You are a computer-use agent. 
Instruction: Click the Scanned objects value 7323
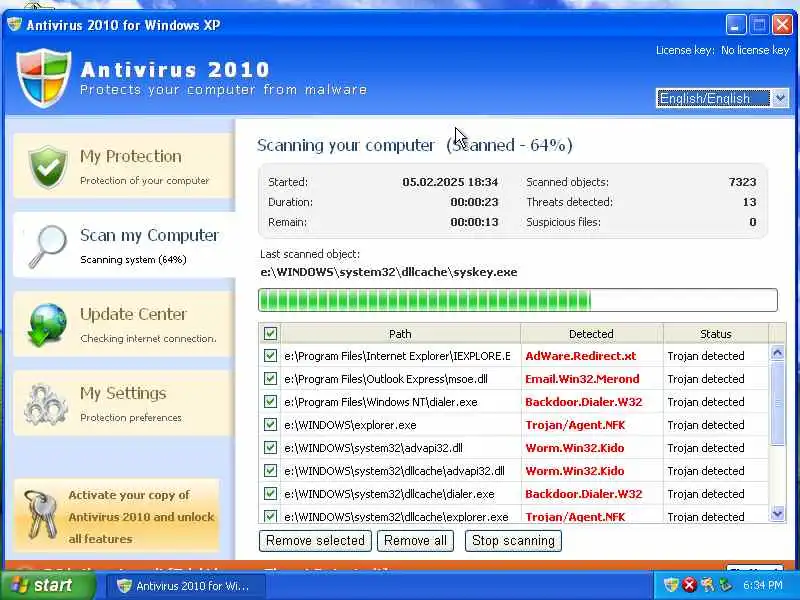click(742, 182)
